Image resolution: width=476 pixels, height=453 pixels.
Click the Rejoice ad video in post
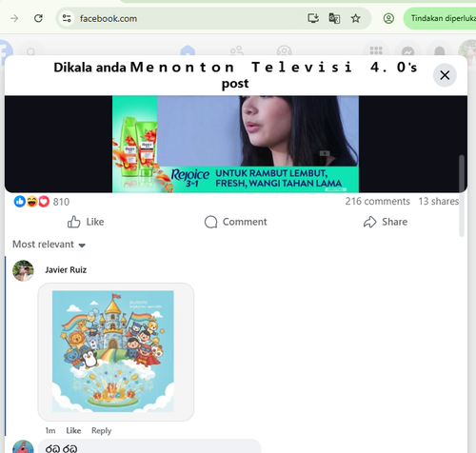235,144
